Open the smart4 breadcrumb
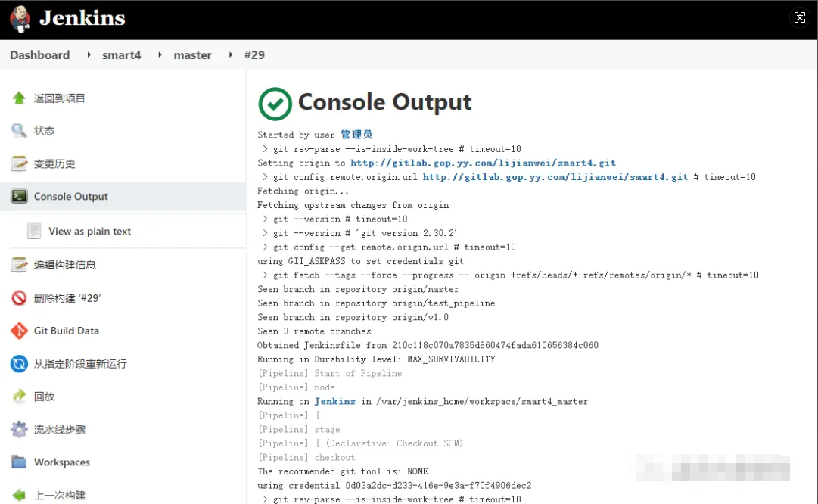 pyautogui.click(x=122, y=54)
